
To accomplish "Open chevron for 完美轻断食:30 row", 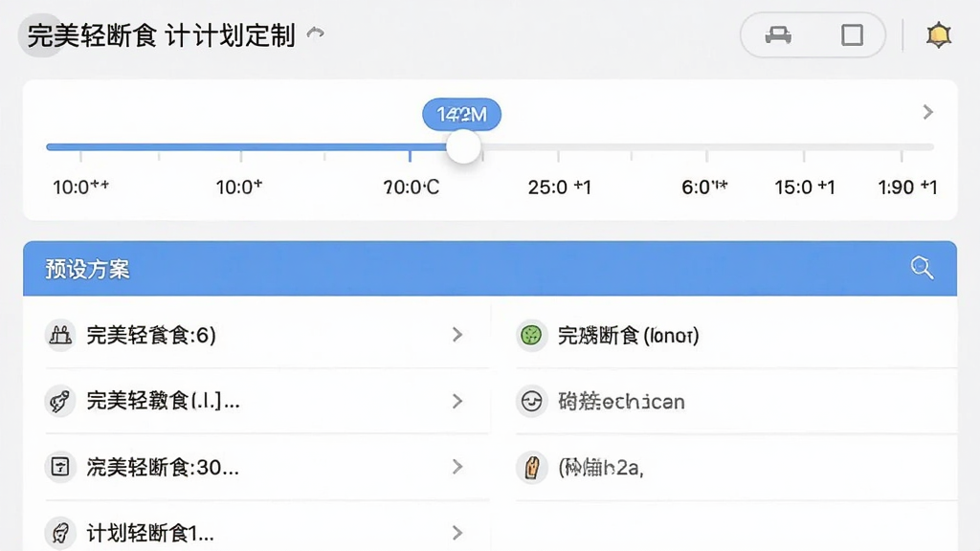I will (x=457, y=467).
